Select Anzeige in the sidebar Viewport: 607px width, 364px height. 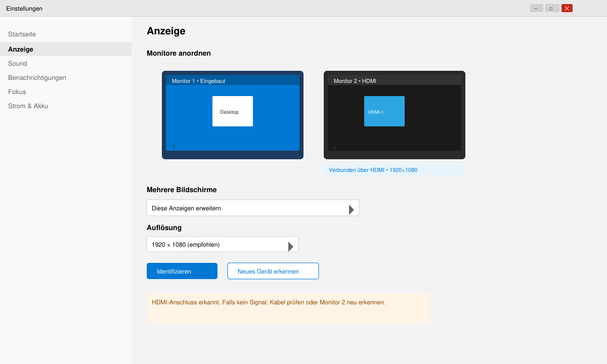(66, 49)
